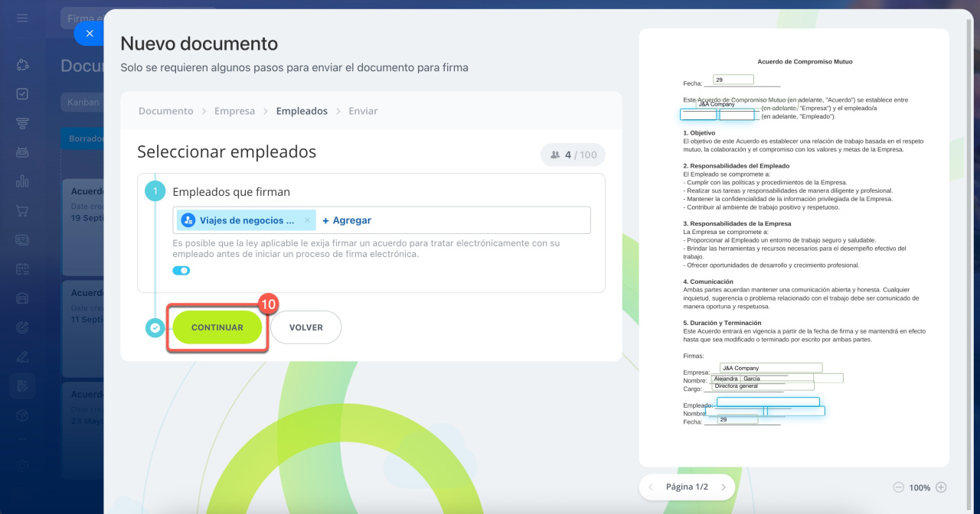Open the bar chart analytics sidebar icon
The width and height of the screenshot is (980, 514).
(22, 181)
